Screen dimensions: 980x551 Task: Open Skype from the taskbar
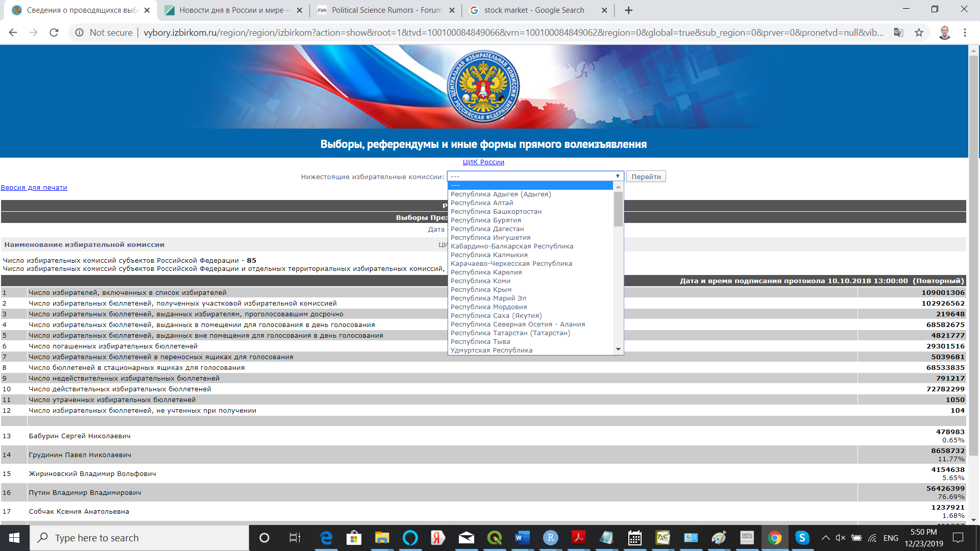[802, 538]
